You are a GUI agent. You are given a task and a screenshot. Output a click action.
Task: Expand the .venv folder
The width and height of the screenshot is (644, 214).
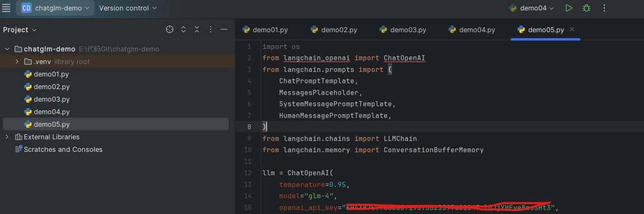tap(17, 61)
